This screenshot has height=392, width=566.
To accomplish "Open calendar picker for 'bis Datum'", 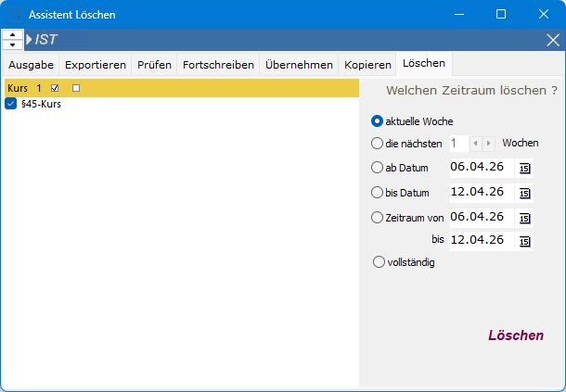I will tap(525, 193).
